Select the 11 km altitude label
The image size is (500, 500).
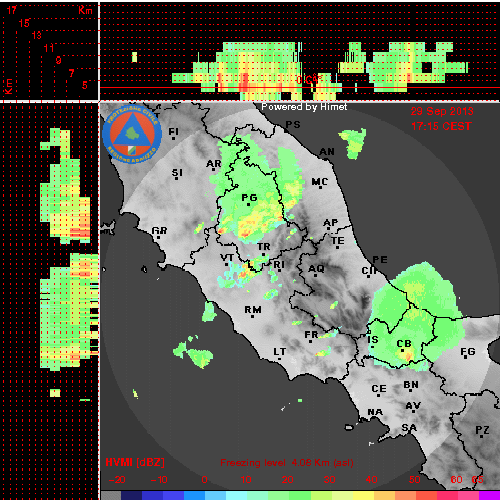coord(49,48)
